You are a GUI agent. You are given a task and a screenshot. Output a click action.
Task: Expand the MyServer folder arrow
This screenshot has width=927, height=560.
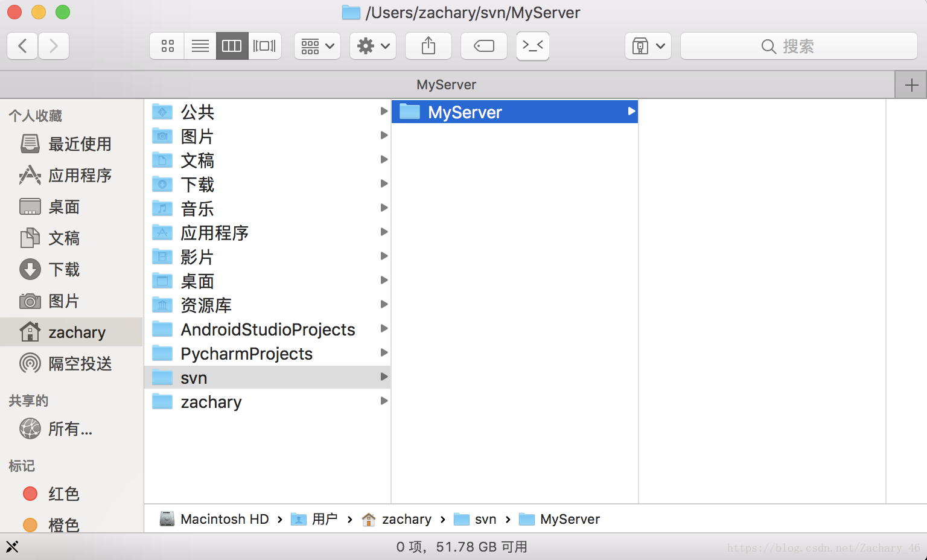(631, 111)
